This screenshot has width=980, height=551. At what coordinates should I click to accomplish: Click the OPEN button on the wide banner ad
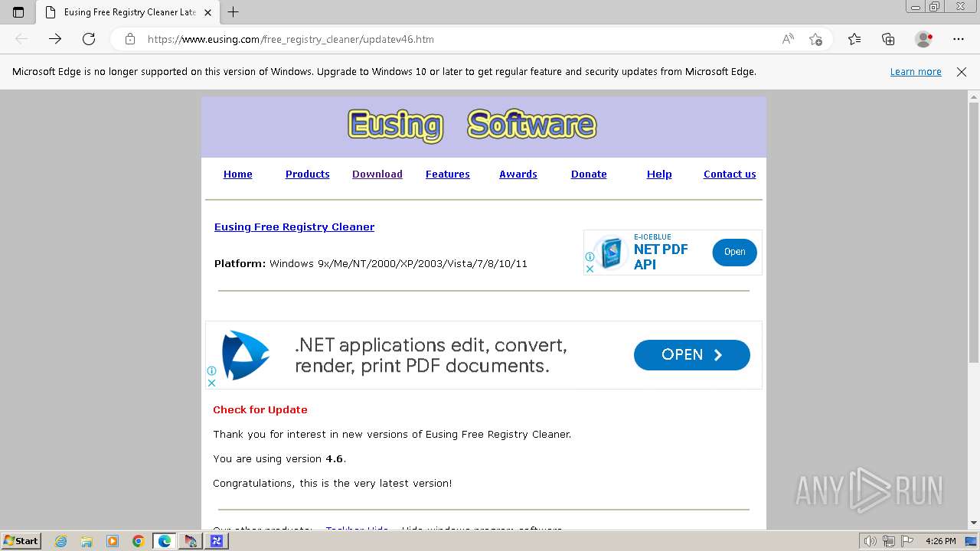(692, 355)
